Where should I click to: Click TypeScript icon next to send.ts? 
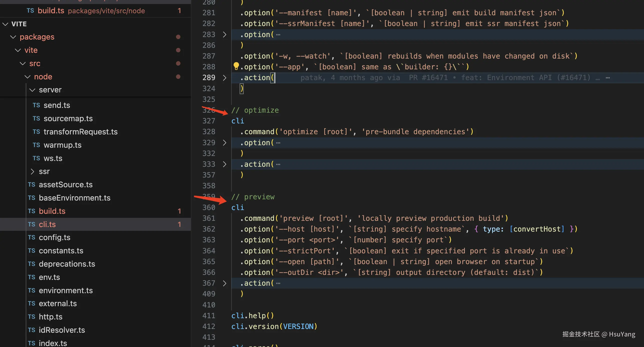pyautogui.click(x=36, y=105)
